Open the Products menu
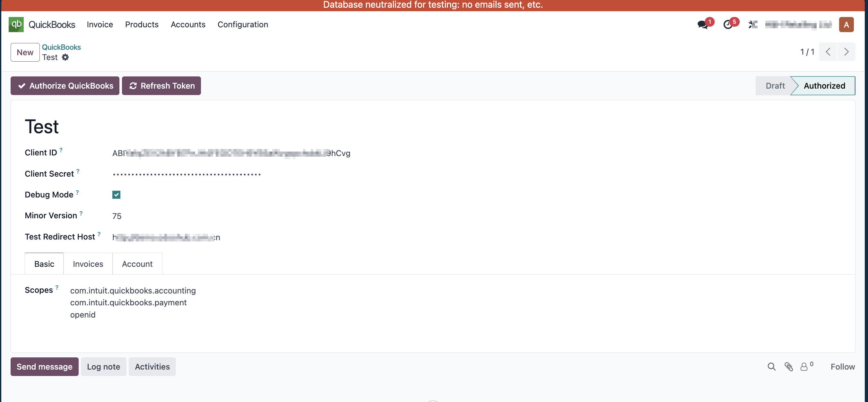Viewport: 868px width, 402px height. click(142, 25)
